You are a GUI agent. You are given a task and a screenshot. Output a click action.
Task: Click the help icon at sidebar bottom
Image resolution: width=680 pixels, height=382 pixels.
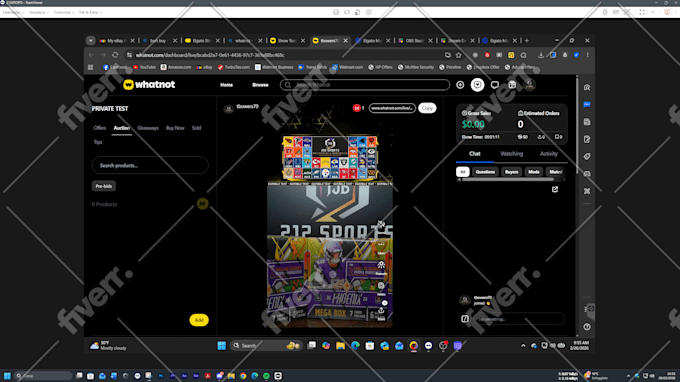pos(587,327)
